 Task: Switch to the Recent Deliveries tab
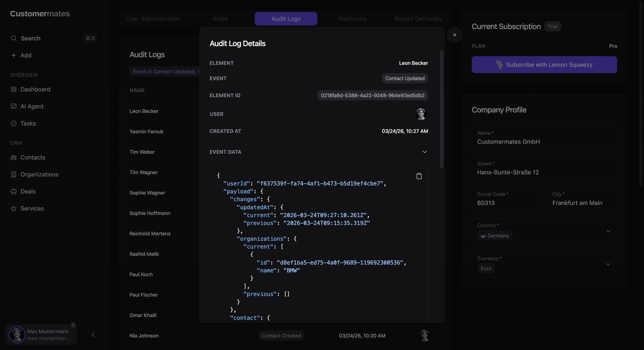pyautogui.click(x=418, y=19)
